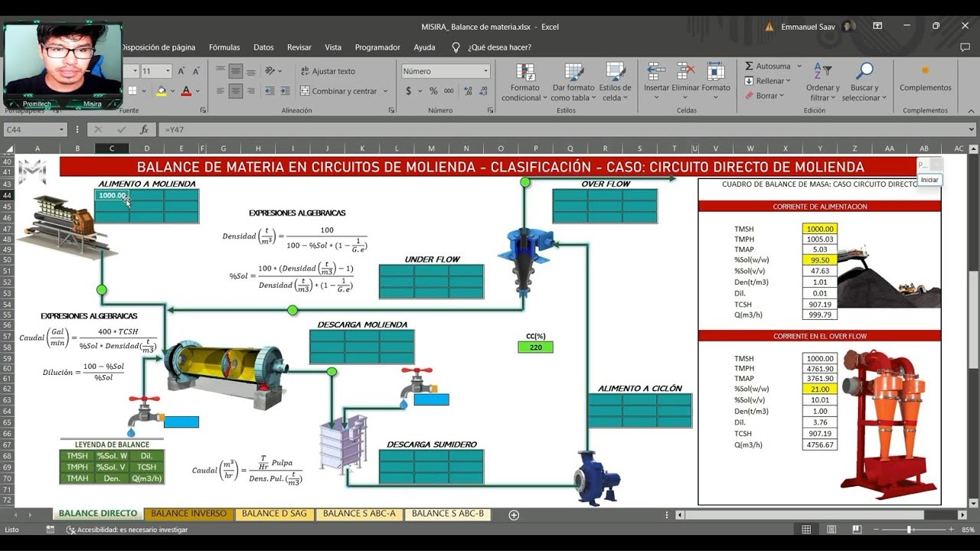This screenshot has height=551, width=980.
Task: Switch to page layout view in status bar
Action: 831,530
